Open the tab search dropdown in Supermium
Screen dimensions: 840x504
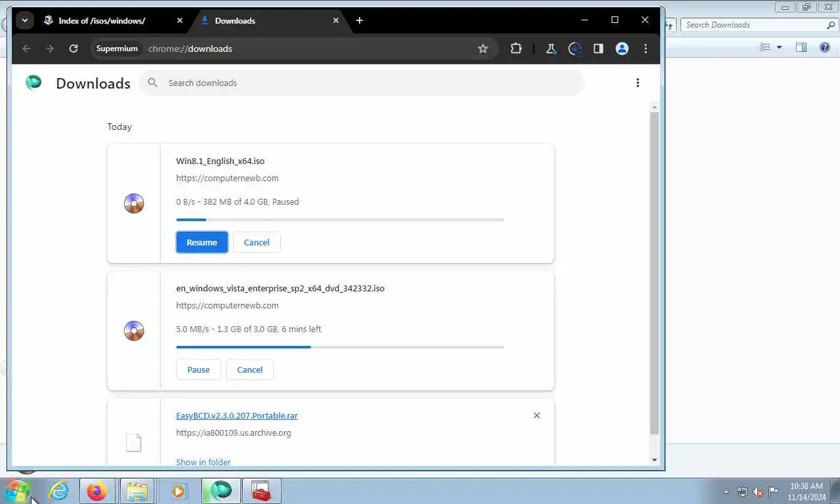coord(24,20)
